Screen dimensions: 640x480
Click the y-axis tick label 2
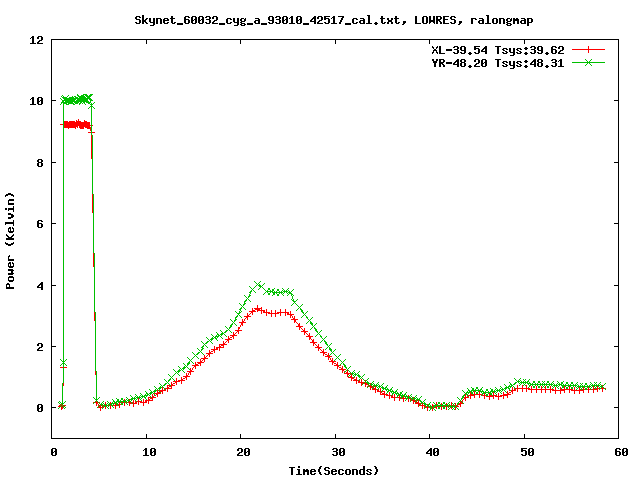pos(40,347)
